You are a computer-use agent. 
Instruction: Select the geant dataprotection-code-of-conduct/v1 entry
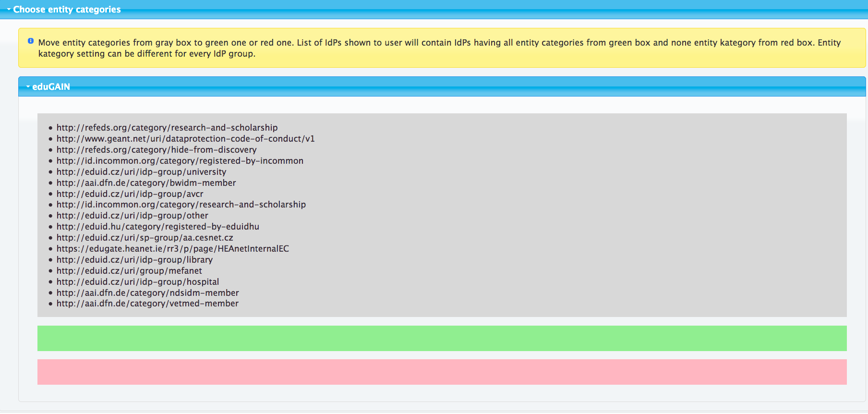185,139
